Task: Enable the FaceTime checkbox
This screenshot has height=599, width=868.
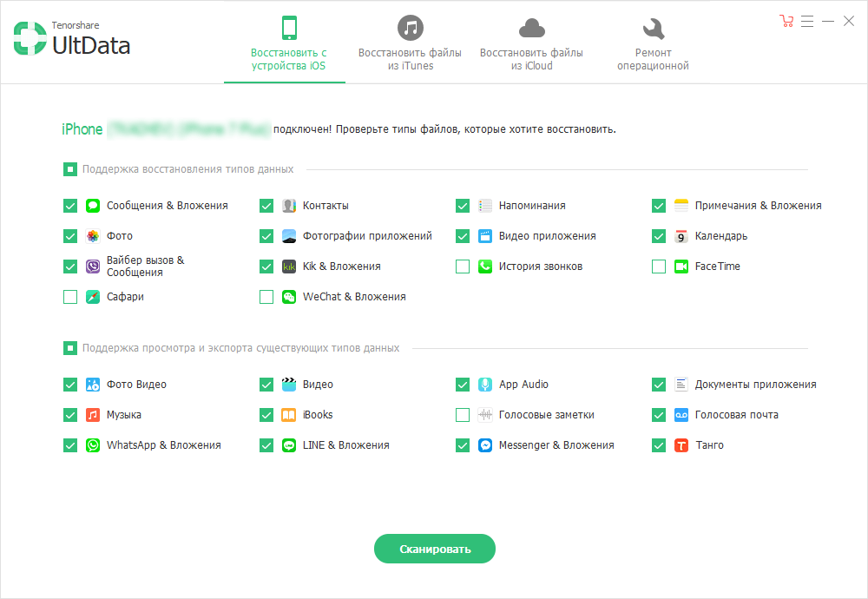Action: pos(659,267)
